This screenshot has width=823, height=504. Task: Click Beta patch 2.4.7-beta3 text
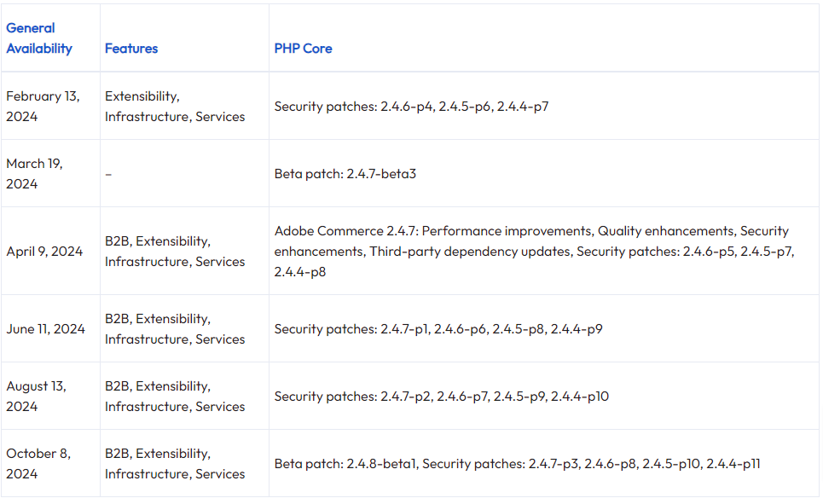point(345,174)
